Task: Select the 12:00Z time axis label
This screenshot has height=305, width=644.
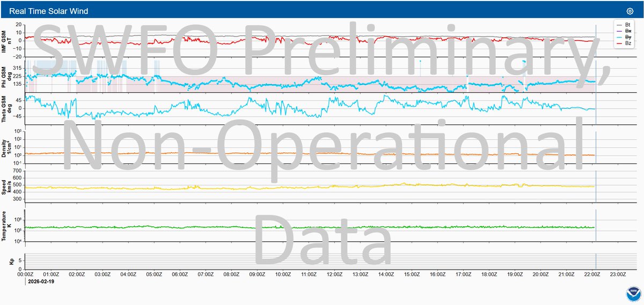Action: point(334,273)
